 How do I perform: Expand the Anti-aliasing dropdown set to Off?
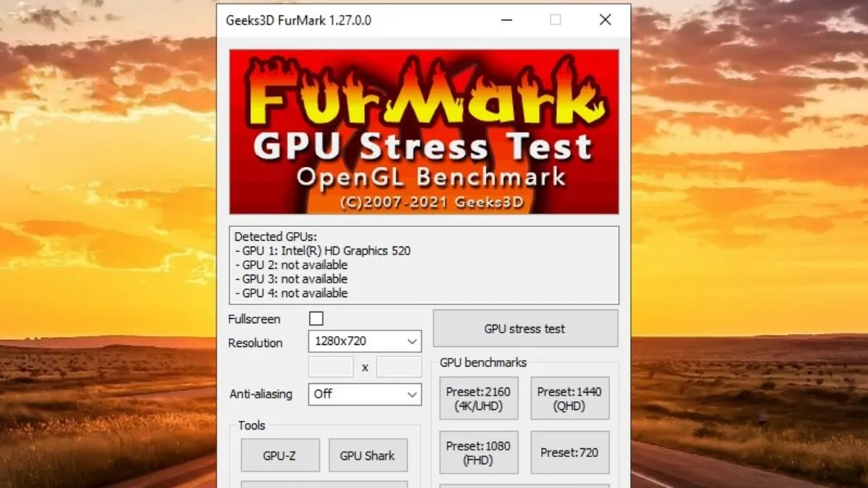click(x=365, y=394)
